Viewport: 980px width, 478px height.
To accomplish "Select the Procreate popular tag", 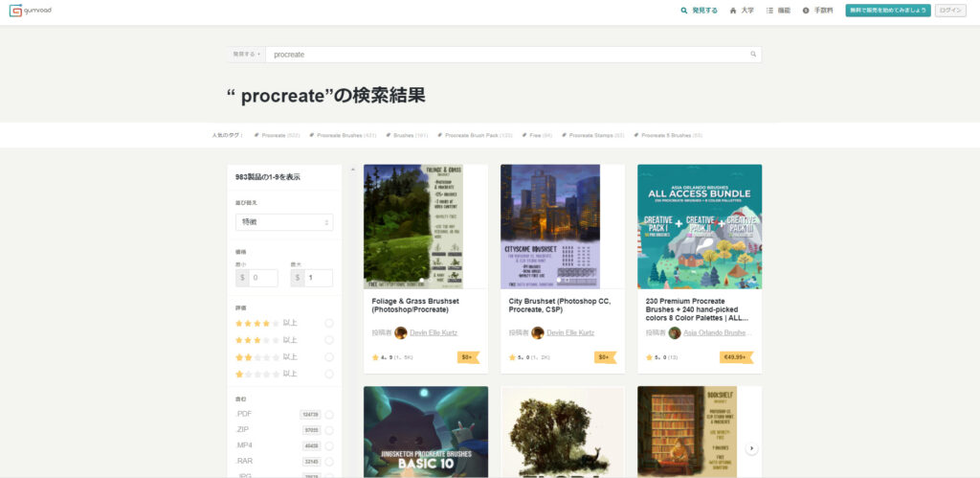I will 277,135.
